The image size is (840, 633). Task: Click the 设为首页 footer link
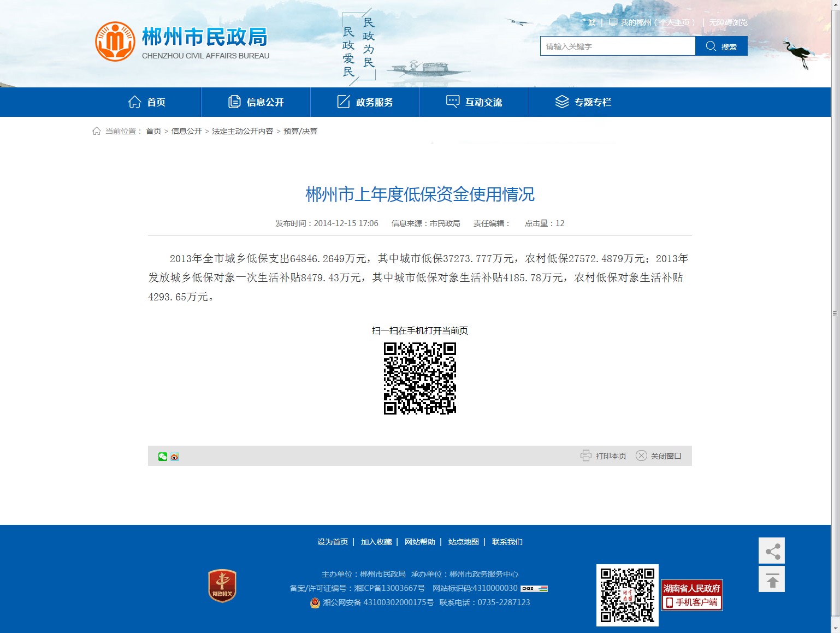(333, 542)
